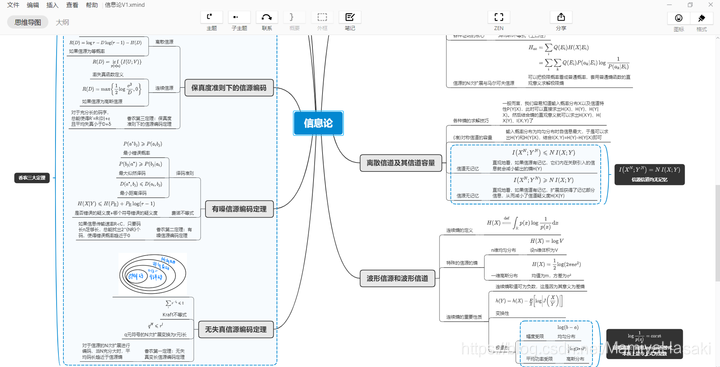This screenshot has height=367, width=720.
Task: Open the 文件 menu
Action: click(x=13, y=5)
